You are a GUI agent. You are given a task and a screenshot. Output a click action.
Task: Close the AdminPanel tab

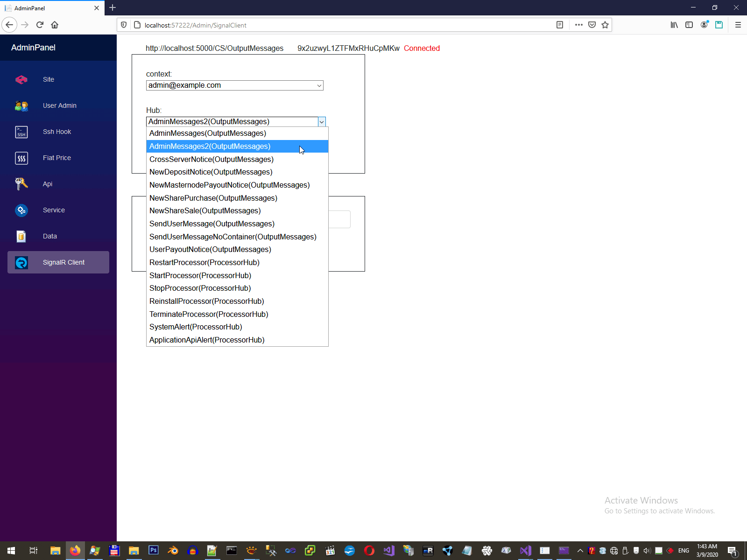click(x=97, y=8)
